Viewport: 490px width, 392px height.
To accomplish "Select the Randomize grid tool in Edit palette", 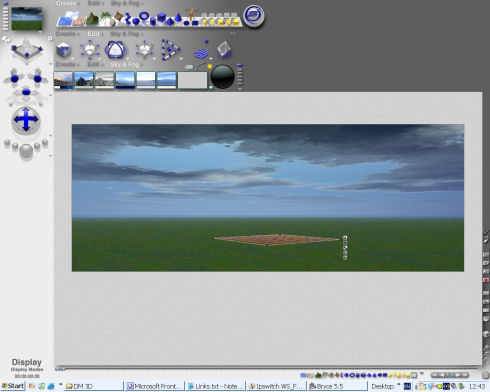I will tap(201, 53).
